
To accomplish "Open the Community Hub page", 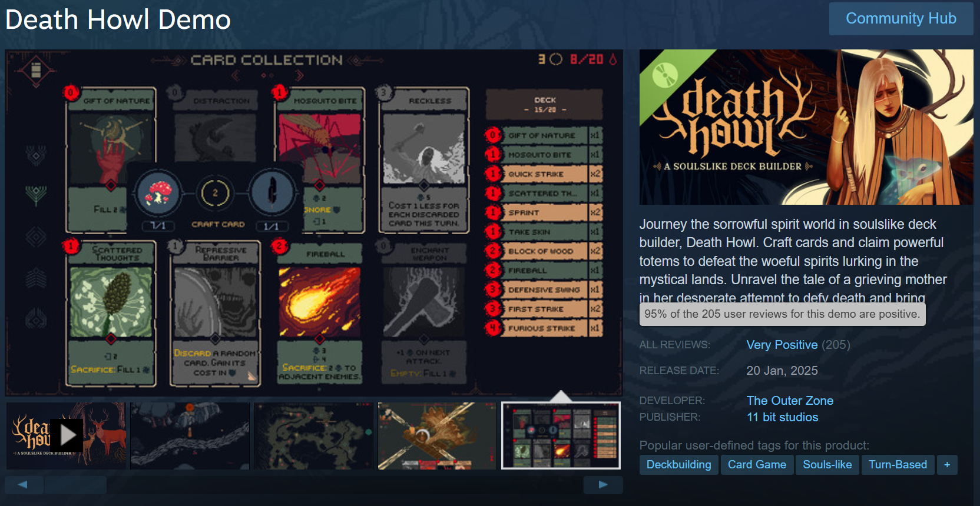I will pos(900,19).
